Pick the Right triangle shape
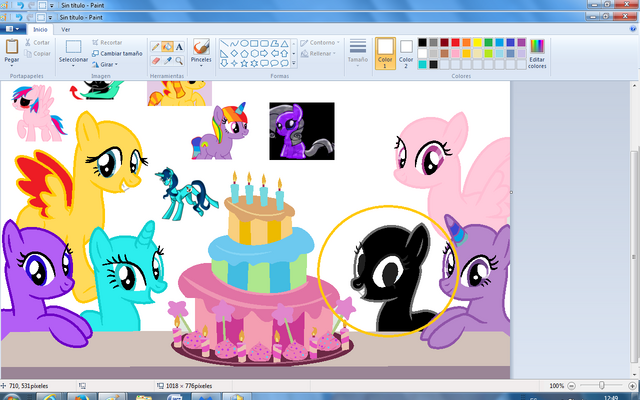The height and width of the screenshot is (400, 640). point(224,53)
